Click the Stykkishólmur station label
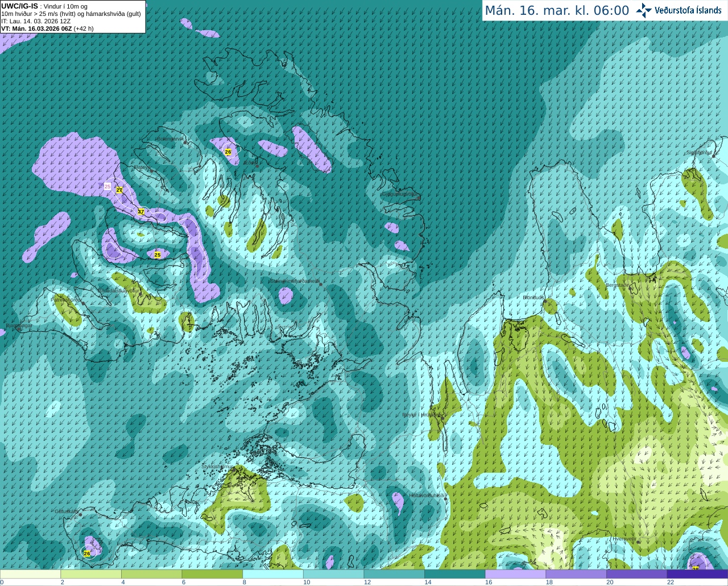728x586 pixels. 217,467
